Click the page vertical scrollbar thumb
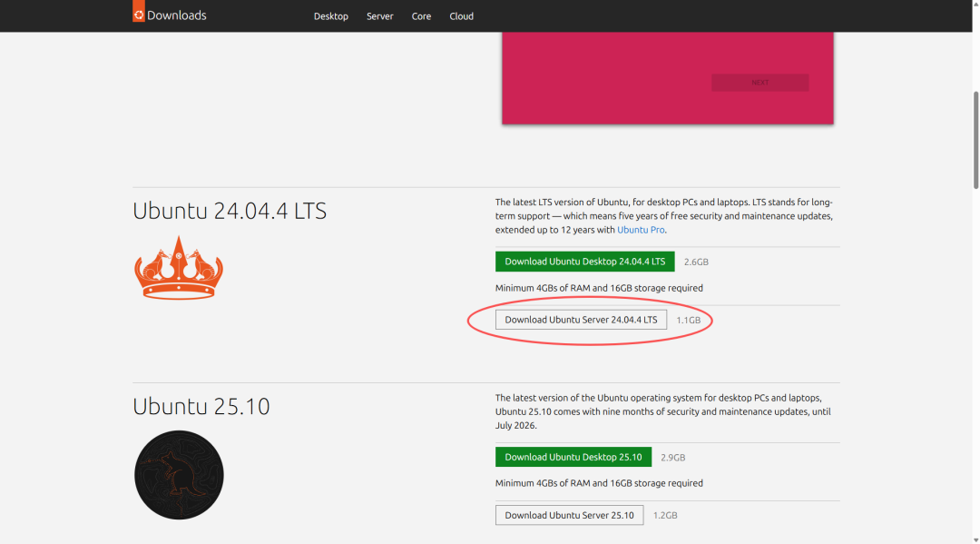 tap(975, 140)
